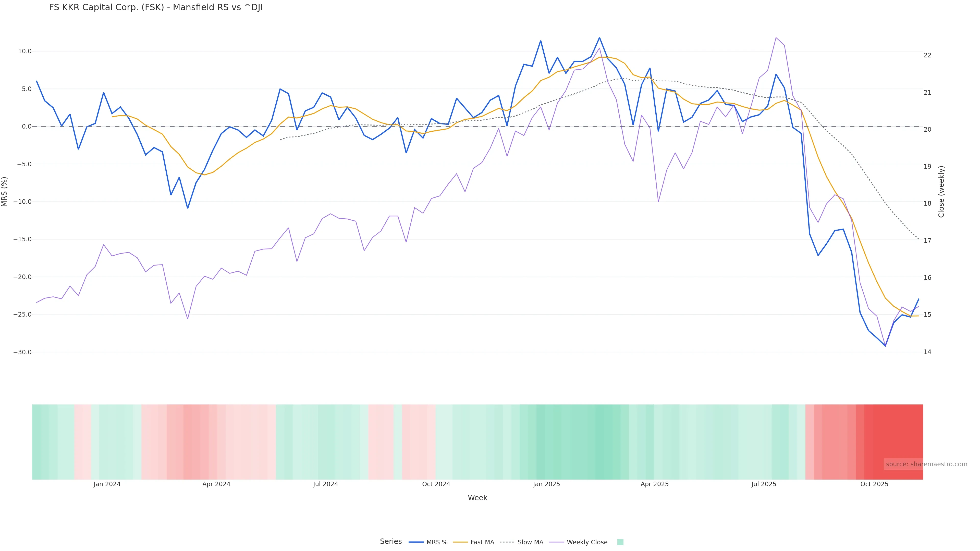980x551 pixels.
Task: Select the "Week" x-axis title
Action: coord(477,498)
